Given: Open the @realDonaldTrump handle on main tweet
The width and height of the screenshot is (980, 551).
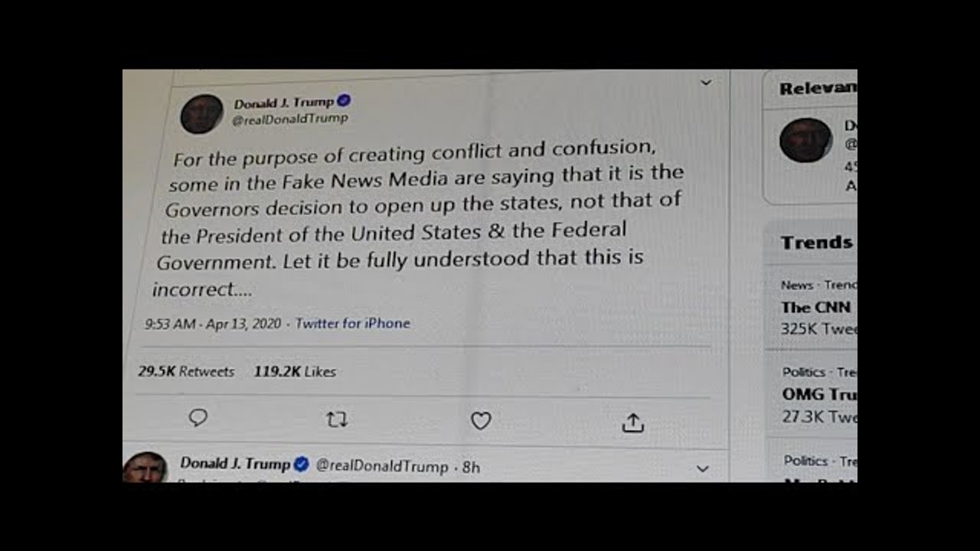Looking at the screenshot, I should point(289,119).
